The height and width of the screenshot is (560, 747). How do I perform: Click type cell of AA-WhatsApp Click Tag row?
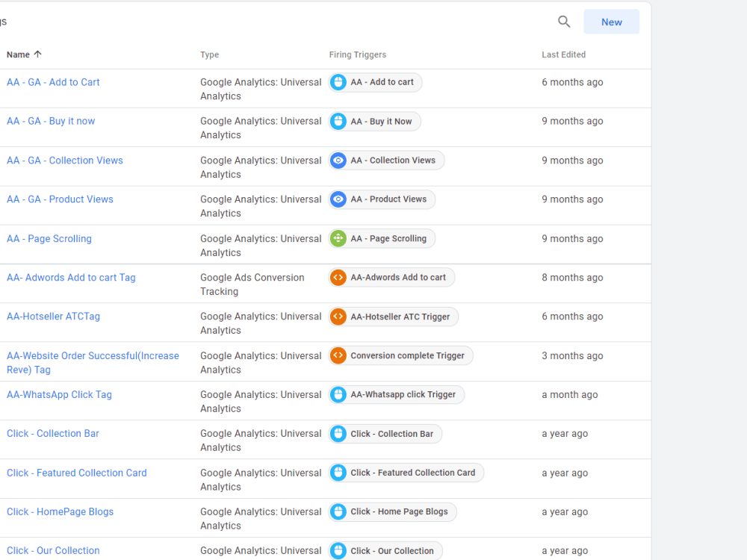pos(261,402)
